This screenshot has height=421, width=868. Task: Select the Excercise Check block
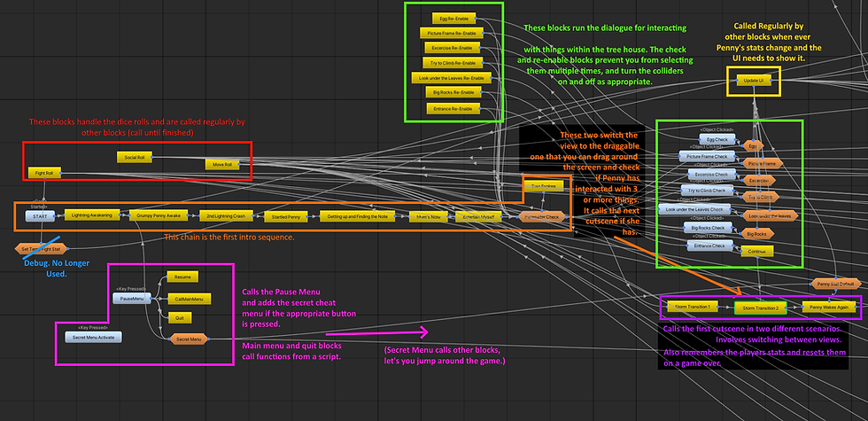pyautogui.click(x=710, y=174)
